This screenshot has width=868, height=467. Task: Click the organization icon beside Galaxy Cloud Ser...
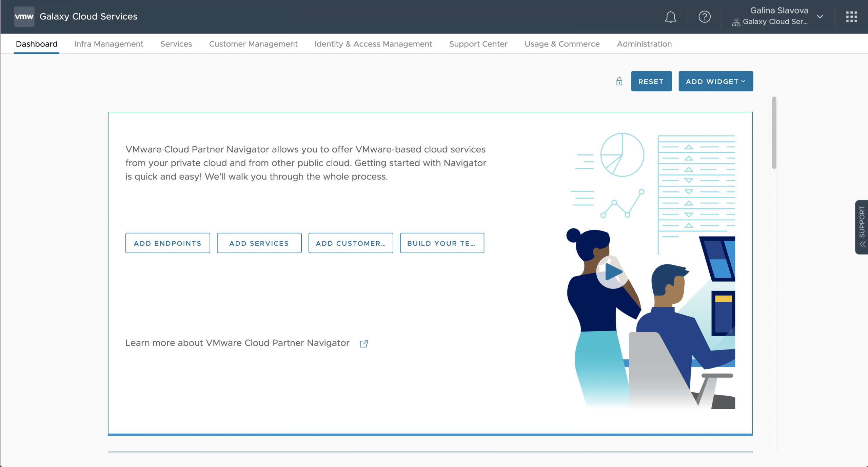pyautogui.click(x=736, y=22)
